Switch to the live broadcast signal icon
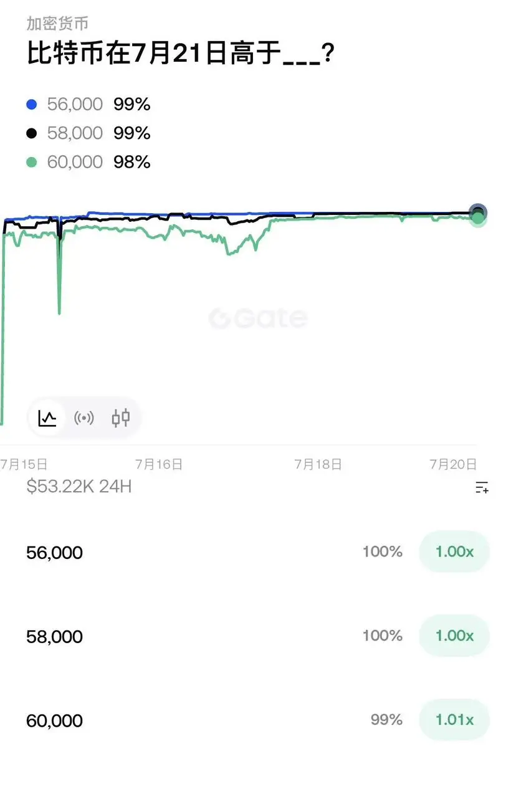 84,418
